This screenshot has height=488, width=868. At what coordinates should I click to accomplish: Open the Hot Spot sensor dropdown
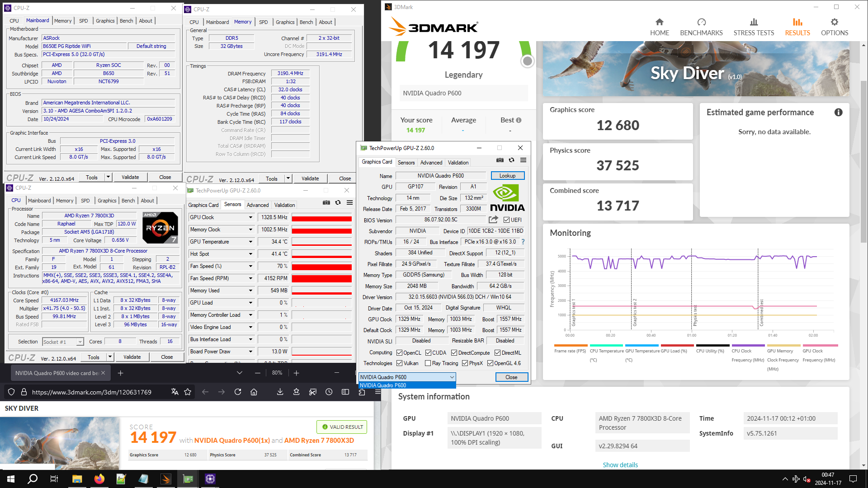[250, 254]
